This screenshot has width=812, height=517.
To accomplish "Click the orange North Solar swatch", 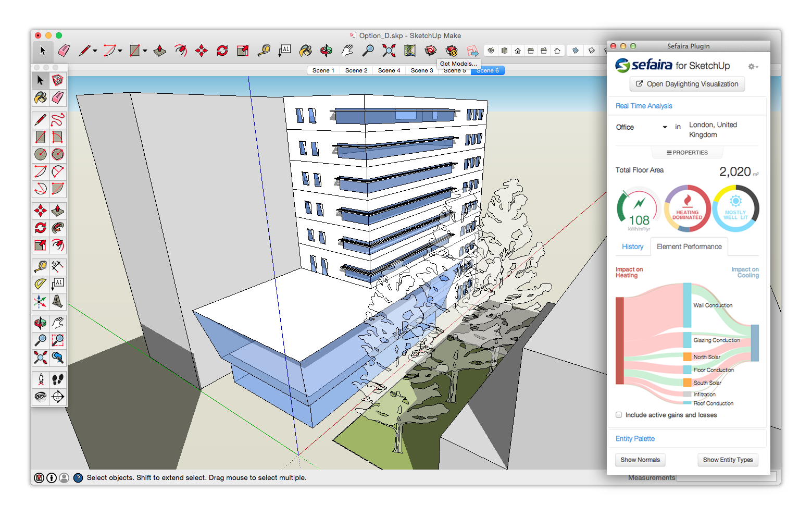I will tap(688, 357).
